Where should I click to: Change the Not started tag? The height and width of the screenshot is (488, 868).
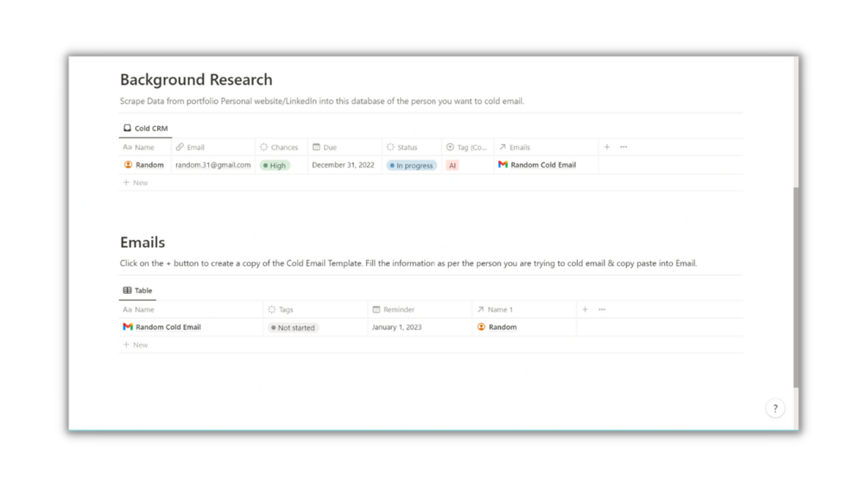[x=293, y=327]
